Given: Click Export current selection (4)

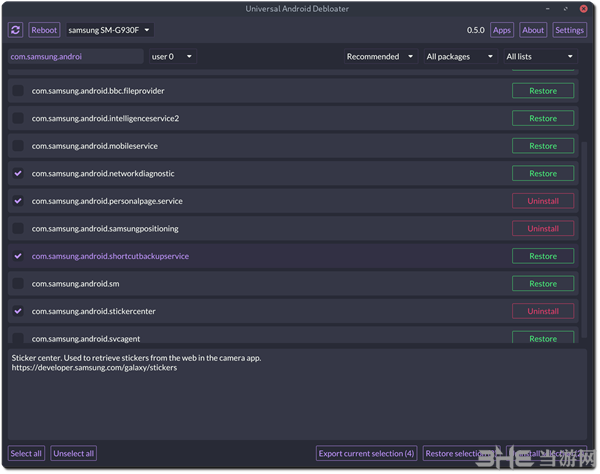Looking at the screenshot, I should [366, 453].
